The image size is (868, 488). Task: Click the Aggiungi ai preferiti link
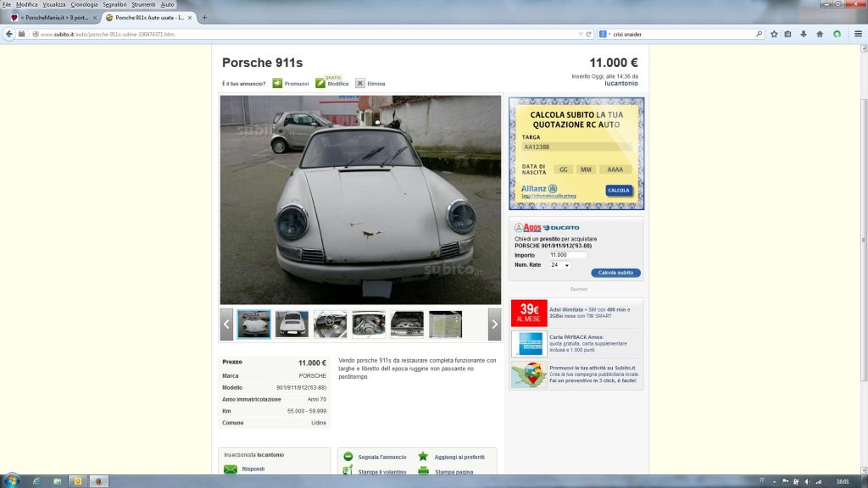coord(459,457)
